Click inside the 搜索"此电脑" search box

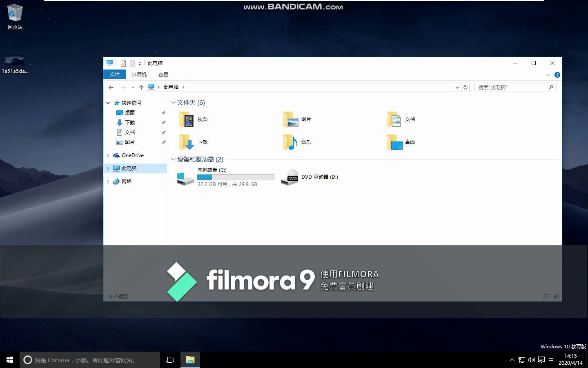[x=510, y=87]
